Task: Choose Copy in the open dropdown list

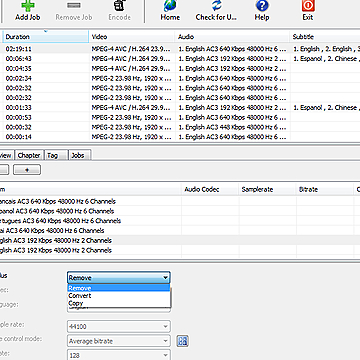Action: 119,303
